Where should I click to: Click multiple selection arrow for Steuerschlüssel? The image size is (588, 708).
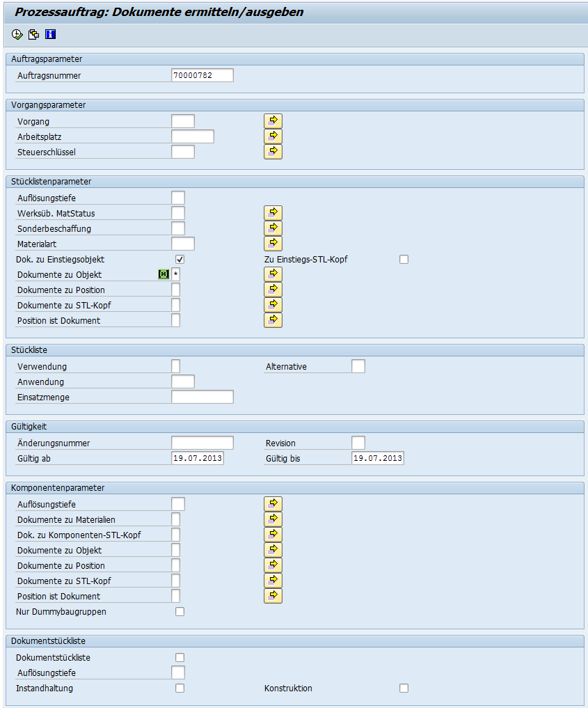pyautogui.click(x=273, y=152)
